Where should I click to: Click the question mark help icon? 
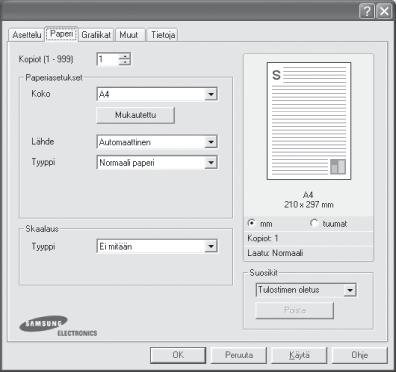tap(367, 11)
